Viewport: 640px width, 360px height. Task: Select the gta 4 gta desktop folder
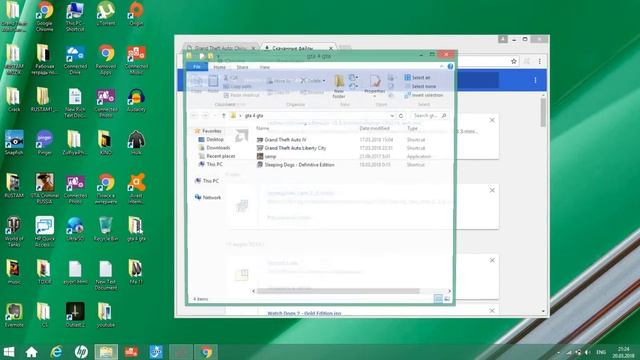click(x=136, y=229)
